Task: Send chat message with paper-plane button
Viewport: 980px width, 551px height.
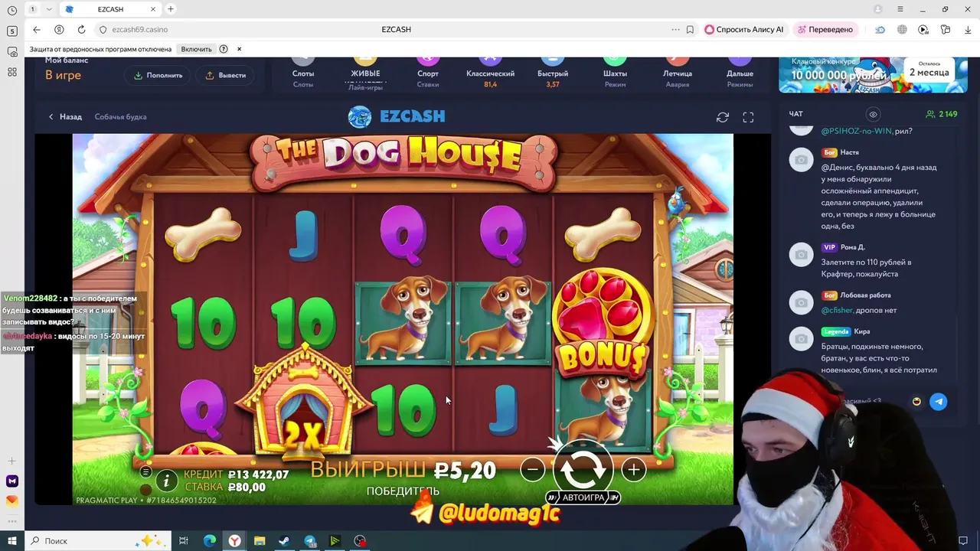Action: tap(938, 402)
